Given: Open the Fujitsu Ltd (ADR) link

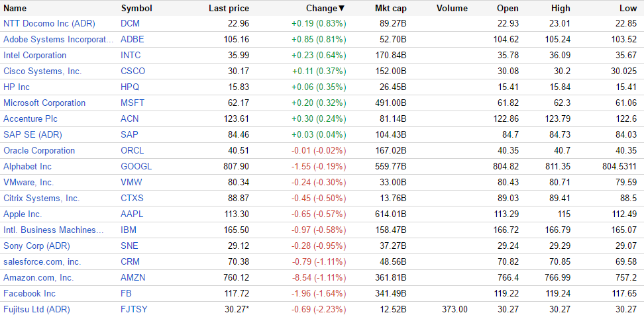Looking at the screenshot, I should 36,309.
